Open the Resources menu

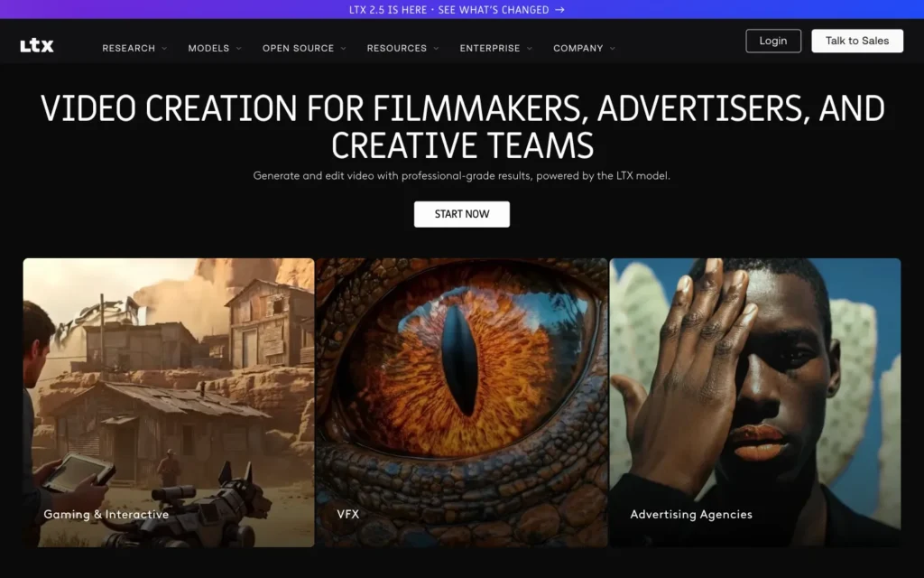[397, 49]
